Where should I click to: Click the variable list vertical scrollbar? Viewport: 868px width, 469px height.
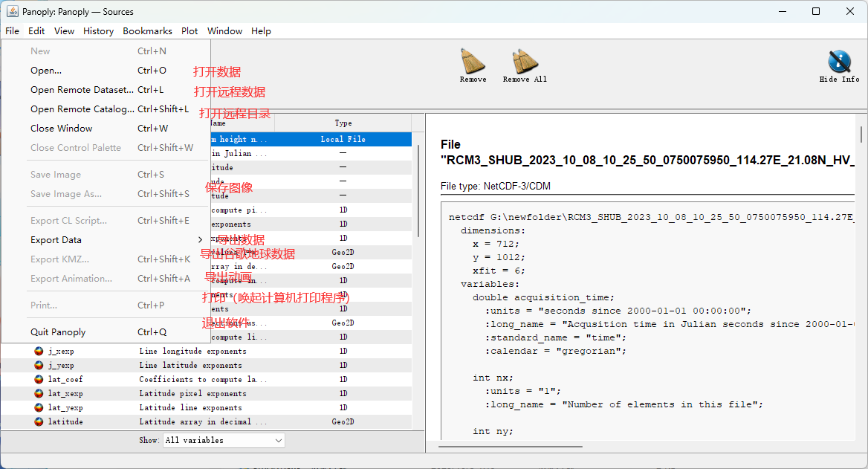(418, 191)
